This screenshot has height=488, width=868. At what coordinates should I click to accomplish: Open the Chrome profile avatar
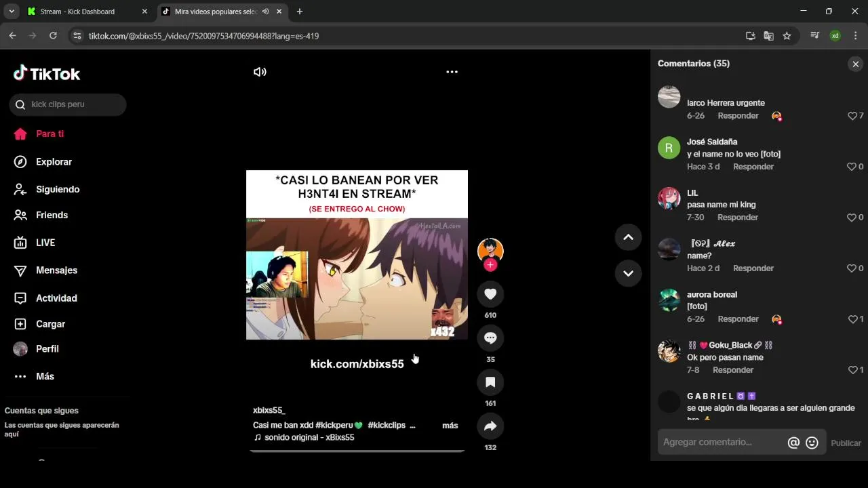pos(835,36)
